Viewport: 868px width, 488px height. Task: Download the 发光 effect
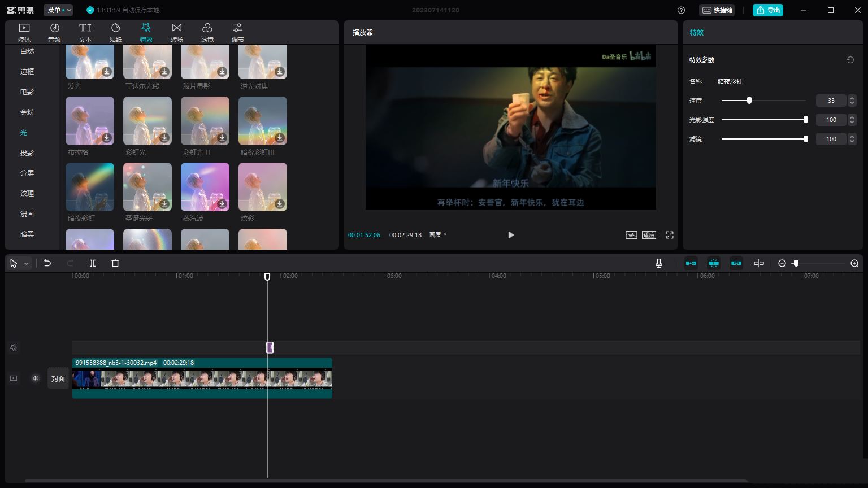tap(107, 72)
